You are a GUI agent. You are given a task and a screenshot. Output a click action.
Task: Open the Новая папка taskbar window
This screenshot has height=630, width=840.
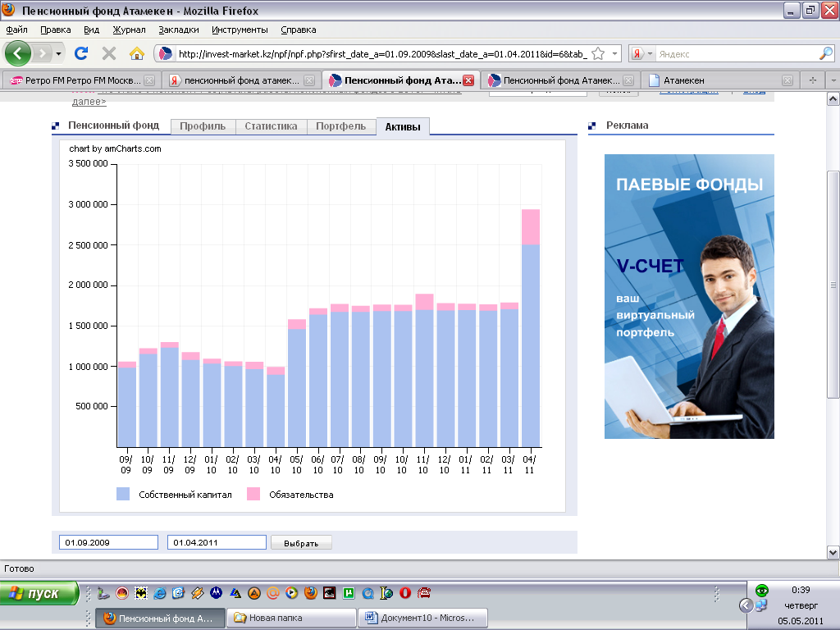(x=290, y=618)
